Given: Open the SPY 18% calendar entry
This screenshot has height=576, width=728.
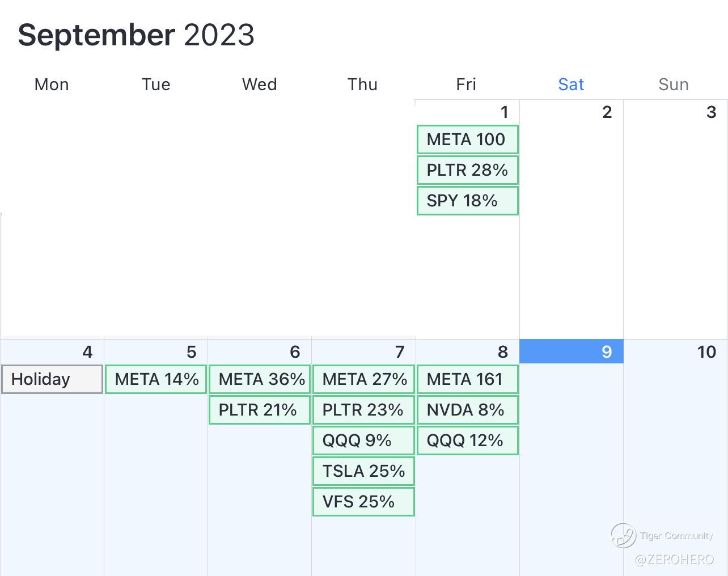Looking at the screenshot, I should click(x=467, y=201).
